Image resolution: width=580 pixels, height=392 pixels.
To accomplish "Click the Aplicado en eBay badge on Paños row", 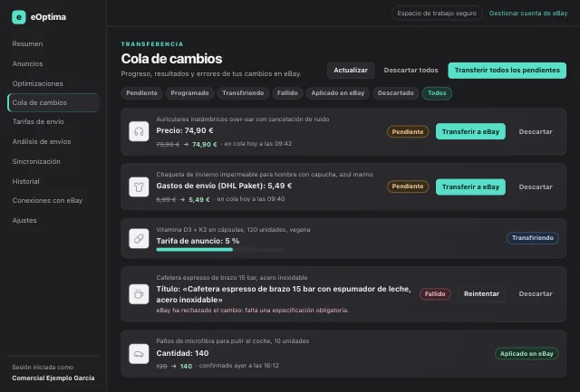I will (x=527, y=354).
